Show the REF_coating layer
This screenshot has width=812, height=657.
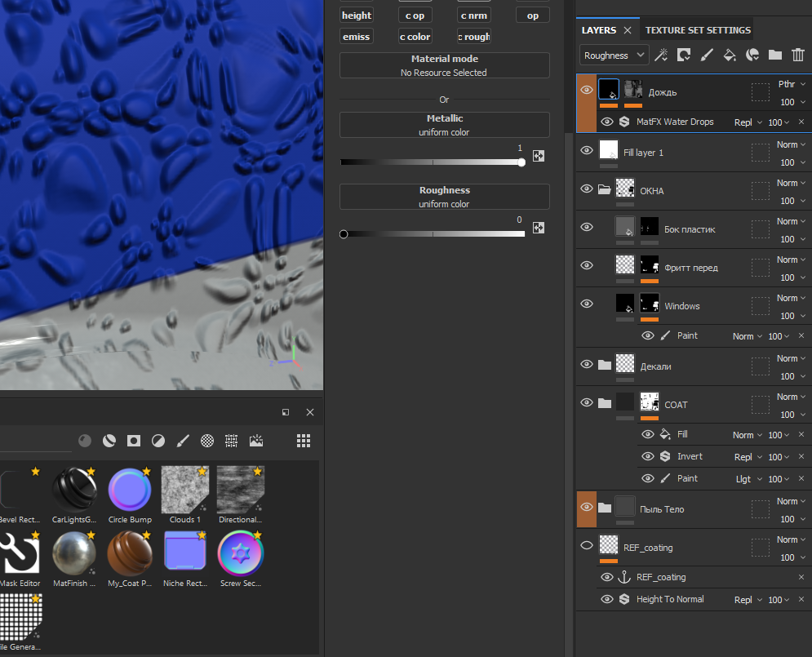pos(587,545)
